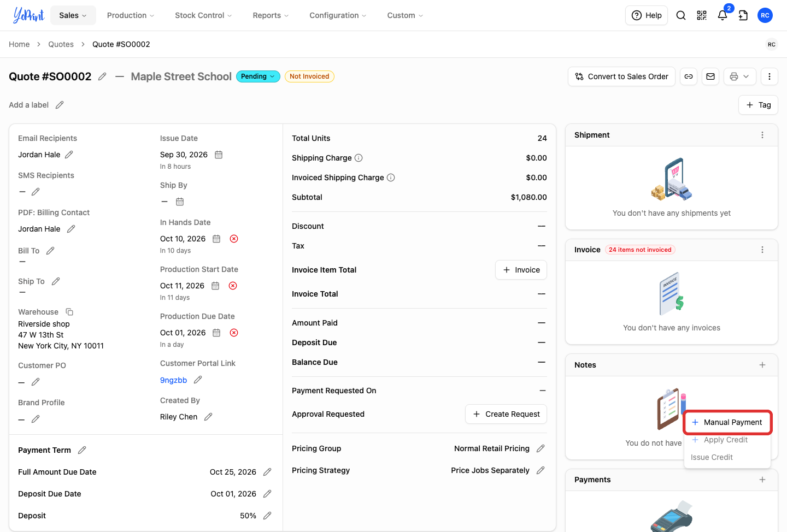Open the QR code scanner icon
787x532 pixels.
click(702, 15)
